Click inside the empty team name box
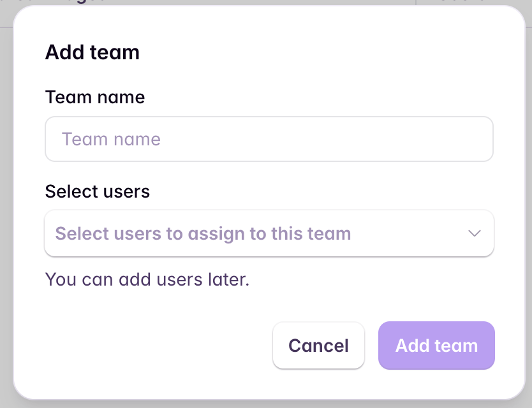 click(x=268, y=138)
